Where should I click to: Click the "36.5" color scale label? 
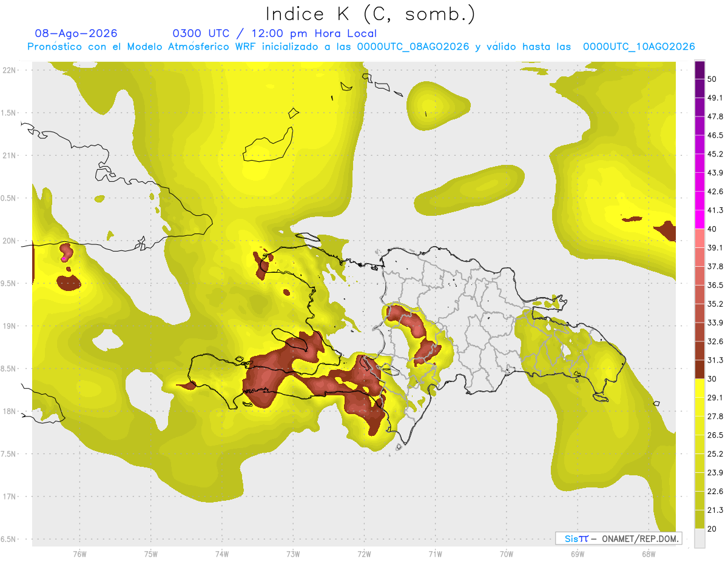[715, 285]
